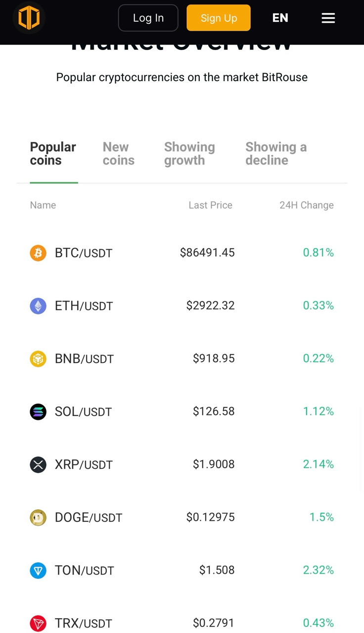Click the XRP coin icon

click(x=38, y=464)
